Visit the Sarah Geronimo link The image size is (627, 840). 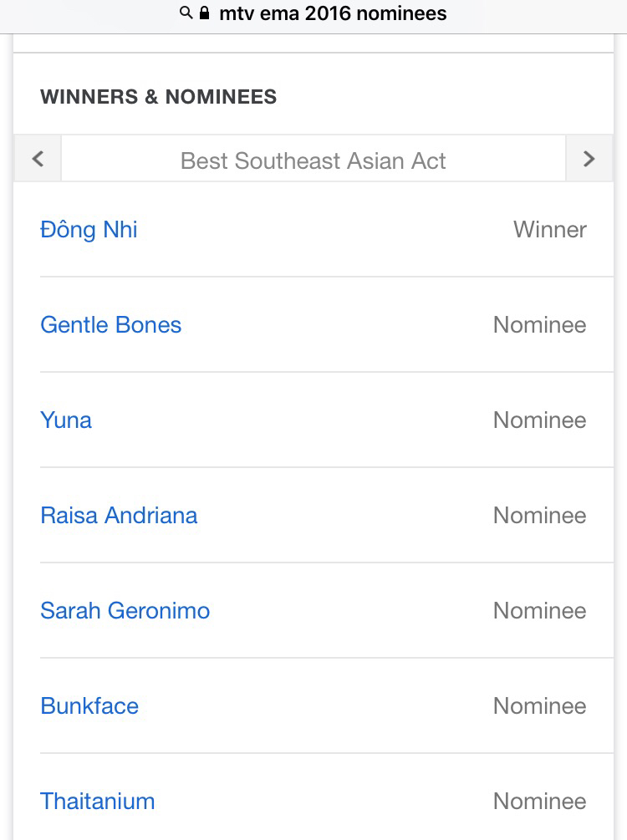click(x=125, y=611)
